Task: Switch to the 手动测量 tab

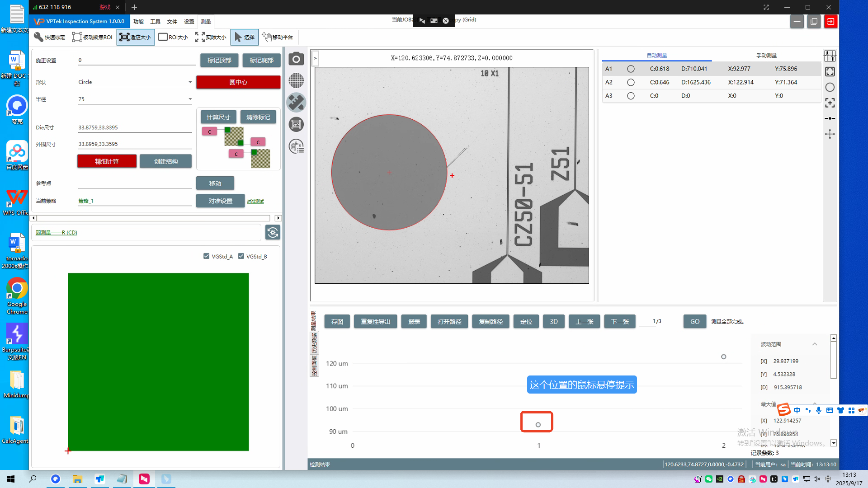Action: [x=766, y=55]
